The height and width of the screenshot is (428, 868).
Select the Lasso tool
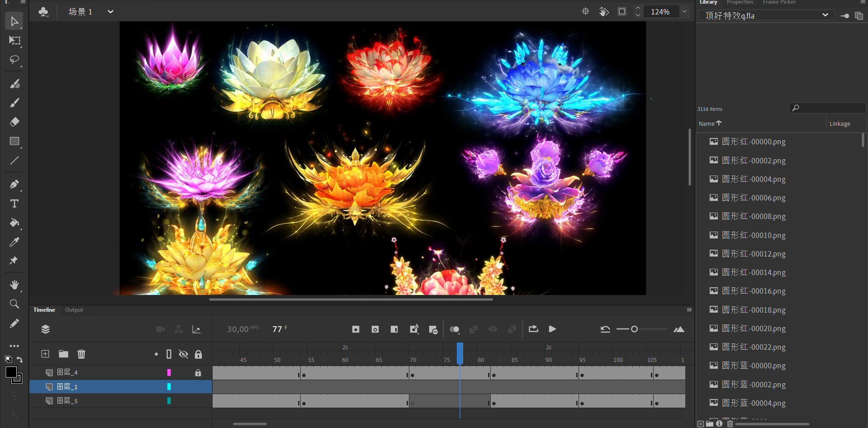click(x=14, y=60)
